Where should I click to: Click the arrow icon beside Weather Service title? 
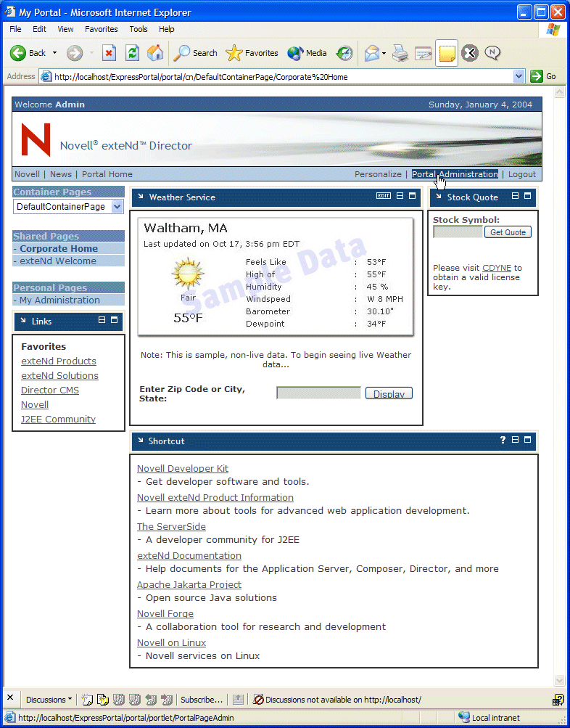[141, 197]
